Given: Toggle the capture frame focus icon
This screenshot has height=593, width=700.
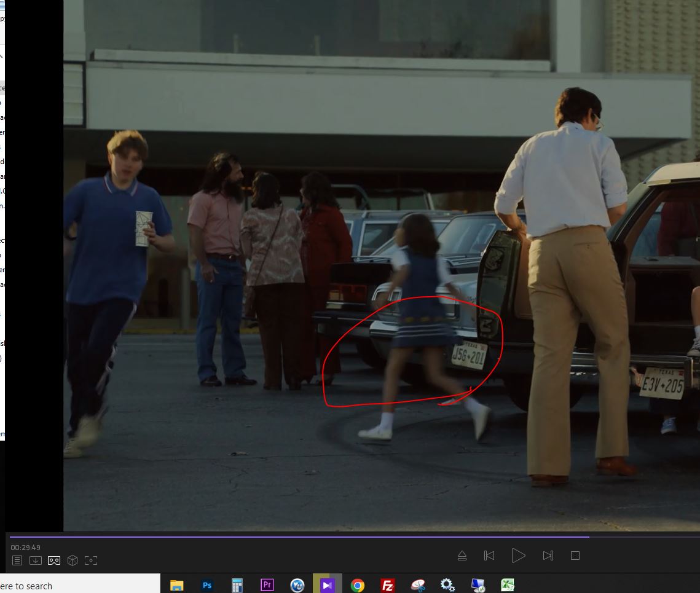Looking at the screenshot, I should [91, 560].
